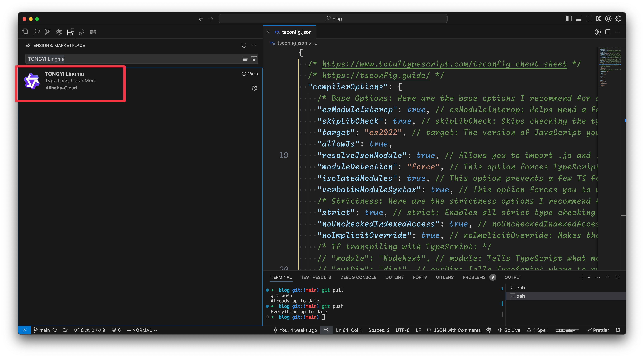Open the Explorer view in the activity bar
The width and height of the screenshot is (644, 358).
[25, 32]
